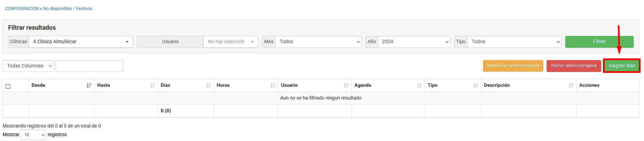Sort by Días column arrows
The image size is (644, 141).
[x=208, y=85]
